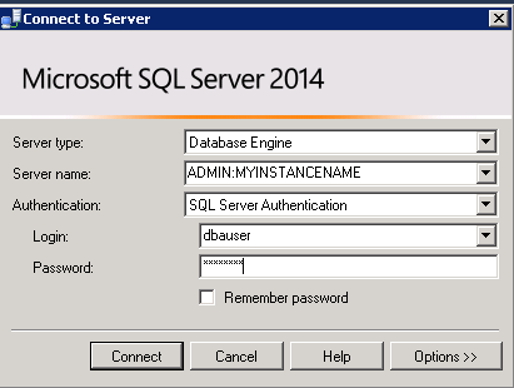Open the Login dropdown arrow

tap(486, 235)
